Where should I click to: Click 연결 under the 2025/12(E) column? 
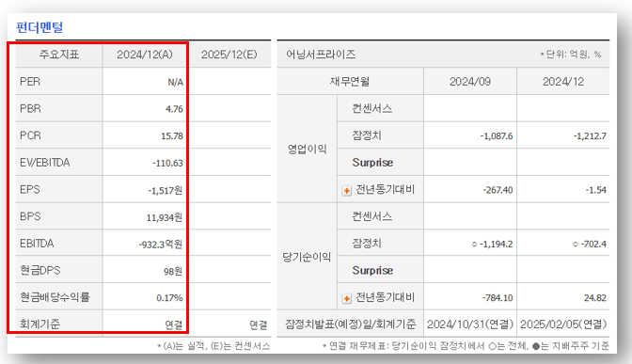pyautogui.click(x=258, y=324)
